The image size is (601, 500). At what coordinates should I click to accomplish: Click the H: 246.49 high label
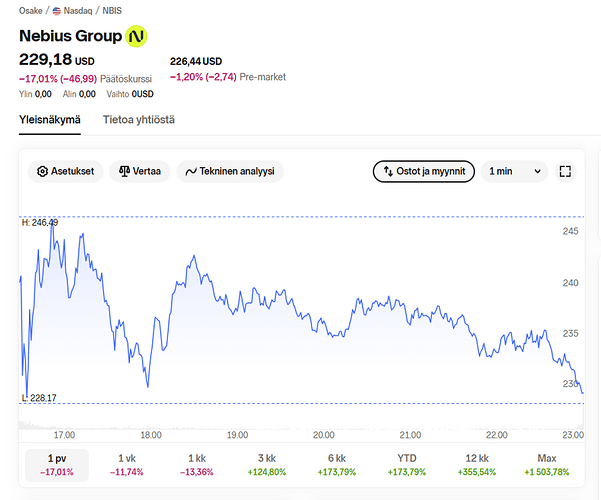(x=40, y=222)
